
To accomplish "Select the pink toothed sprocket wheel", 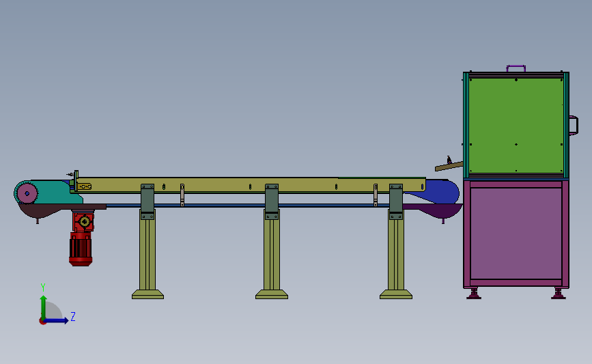I will (x=27, y=194).
